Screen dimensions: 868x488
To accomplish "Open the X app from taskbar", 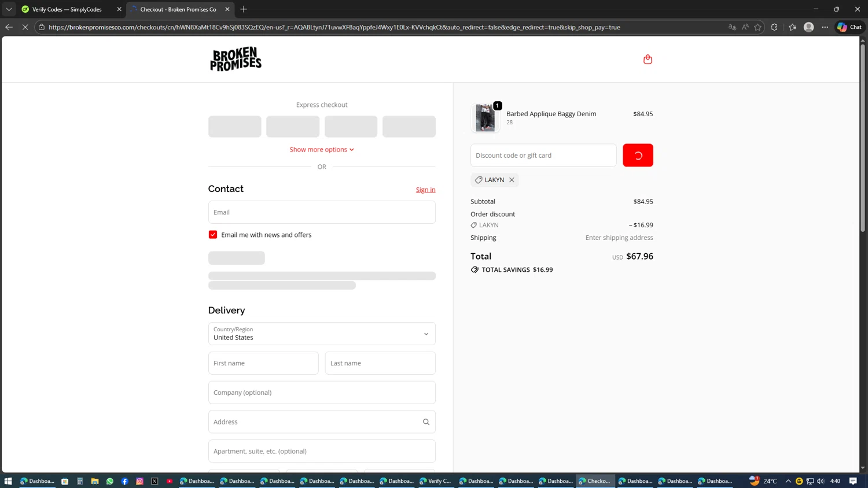I will pos(155,481).
